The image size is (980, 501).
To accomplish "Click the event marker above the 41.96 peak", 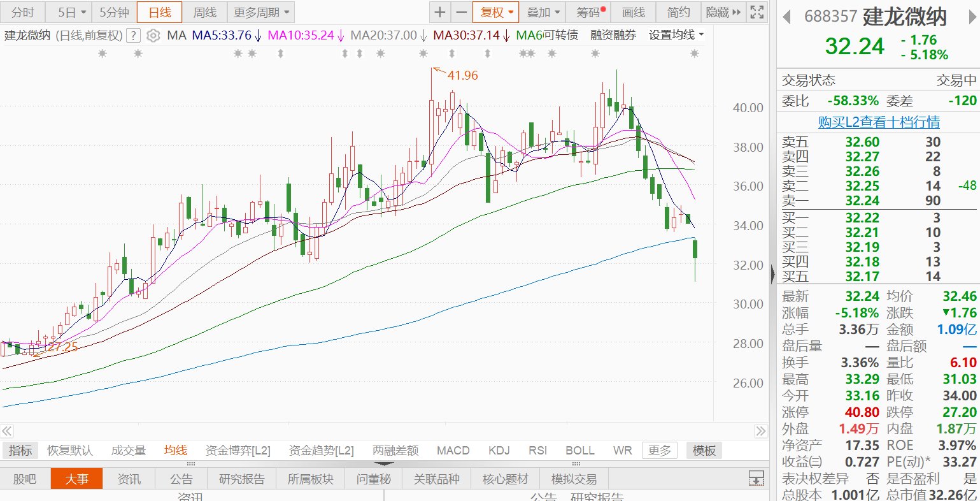I will 424,54.
